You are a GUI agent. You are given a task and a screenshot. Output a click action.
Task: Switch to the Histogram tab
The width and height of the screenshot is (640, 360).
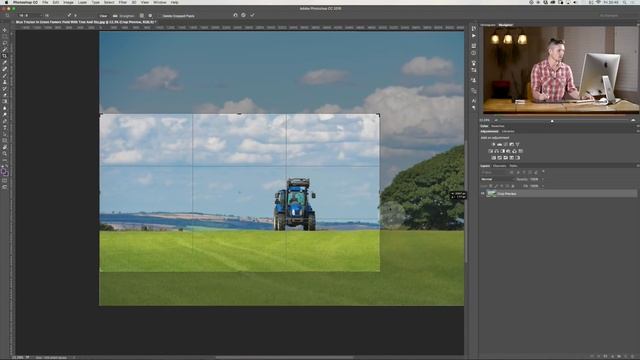point(488,25)
